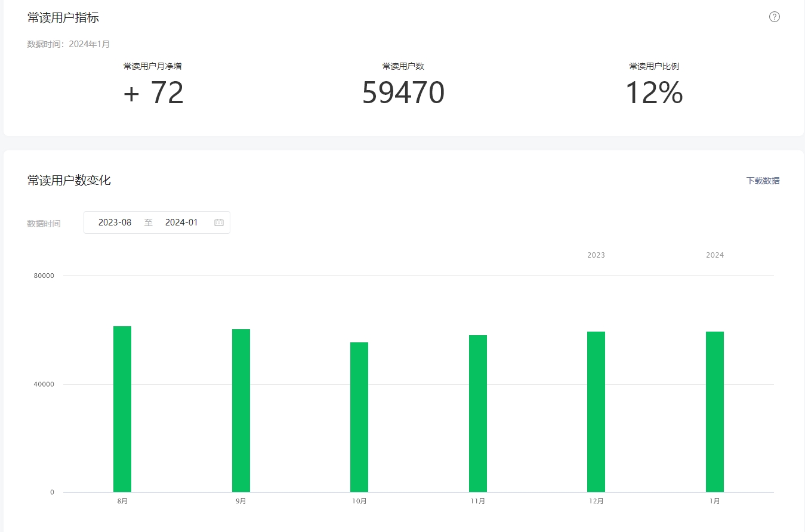Click the +72 常读用户月净增 value

(153, 94)
